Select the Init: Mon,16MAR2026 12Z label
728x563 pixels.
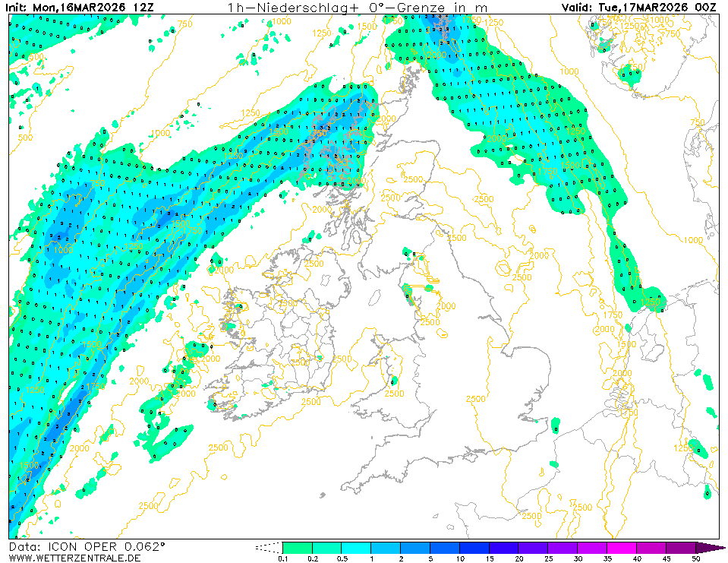pos(79,7)
